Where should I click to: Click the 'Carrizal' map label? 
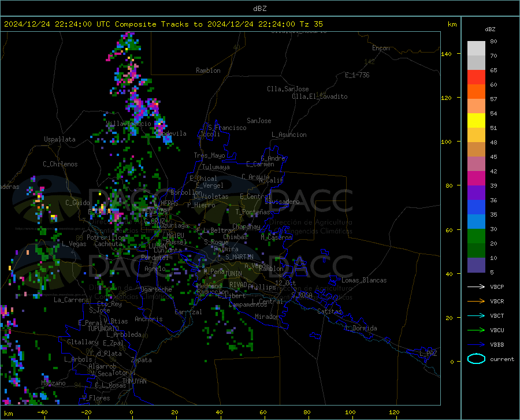click(188, 312)
